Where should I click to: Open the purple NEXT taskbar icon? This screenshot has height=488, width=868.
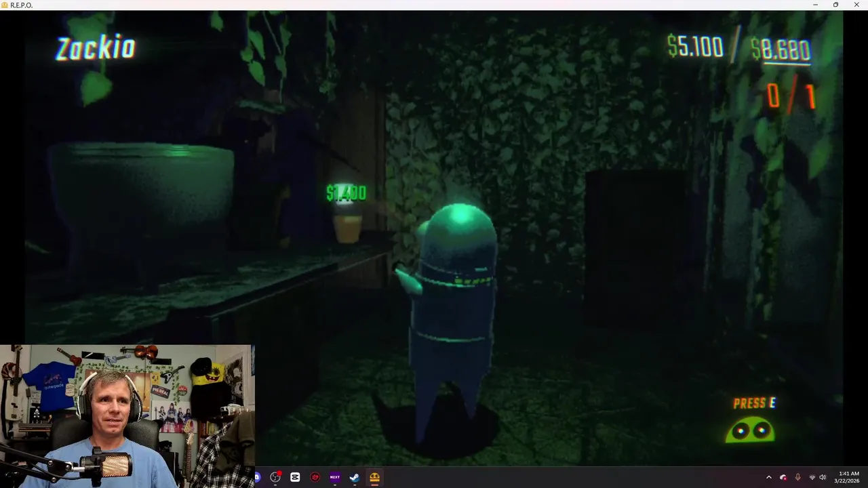[x=334, y=477]
